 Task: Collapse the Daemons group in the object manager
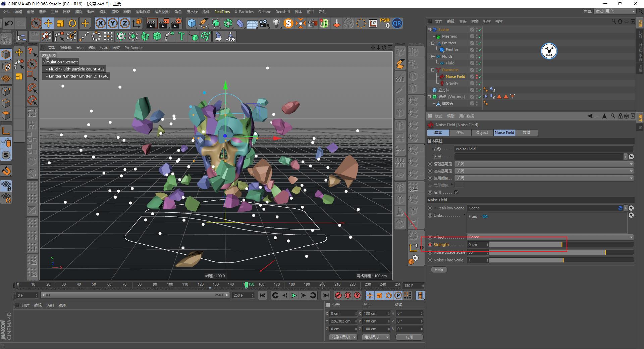[433, 70]
